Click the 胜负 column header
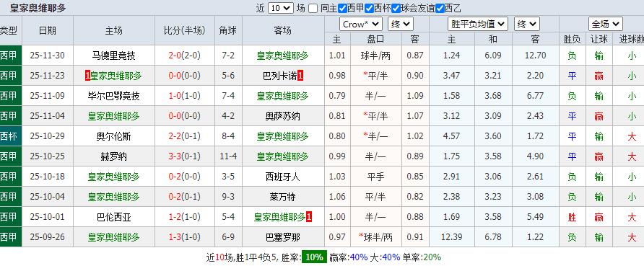The height and width of the screenshot is (266, 644). pos(572,39)
